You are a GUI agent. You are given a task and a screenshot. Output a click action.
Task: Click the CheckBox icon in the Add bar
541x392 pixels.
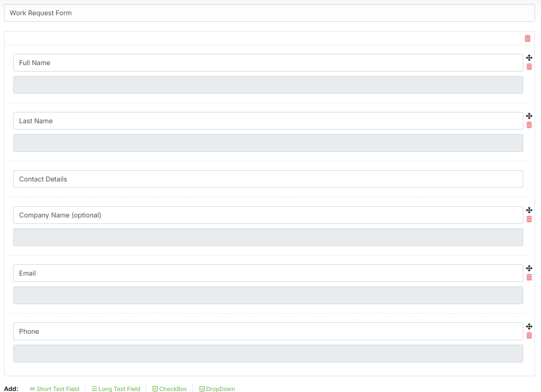155,389
